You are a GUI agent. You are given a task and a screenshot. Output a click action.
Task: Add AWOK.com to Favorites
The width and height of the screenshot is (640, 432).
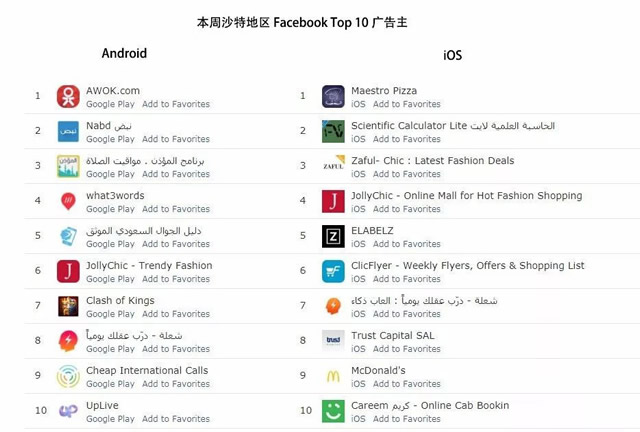point(176,104)
